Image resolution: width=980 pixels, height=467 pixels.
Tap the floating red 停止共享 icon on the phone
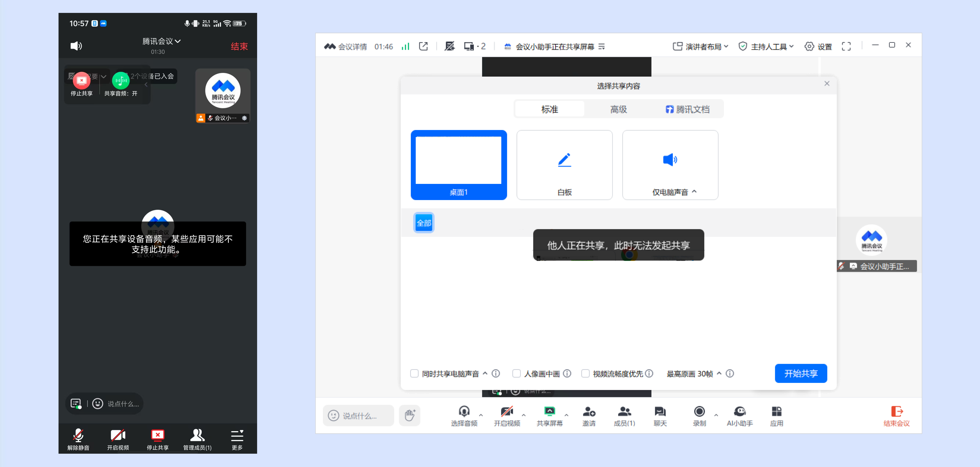[x=81, y=81]
